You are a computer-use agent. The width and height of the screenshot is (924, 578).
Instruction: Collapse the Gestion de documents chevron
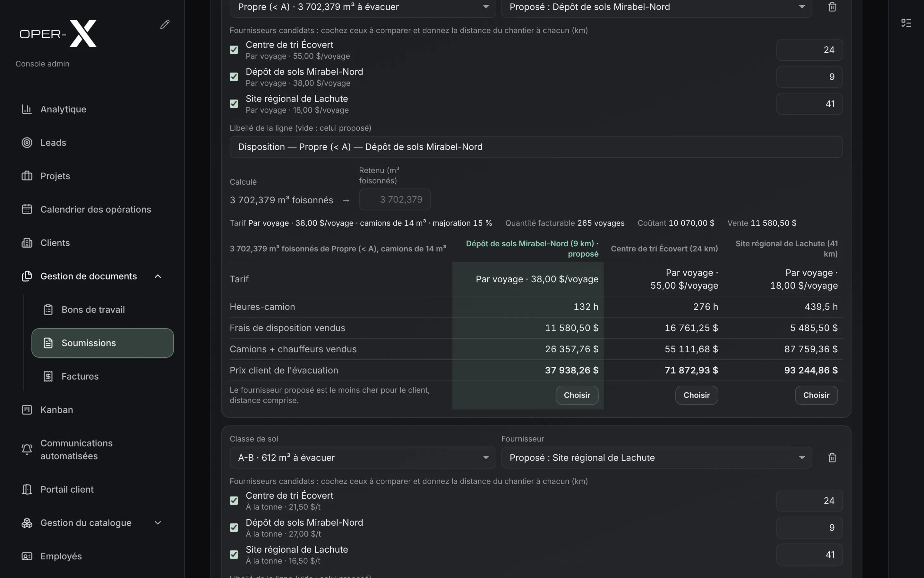[158, 276]
